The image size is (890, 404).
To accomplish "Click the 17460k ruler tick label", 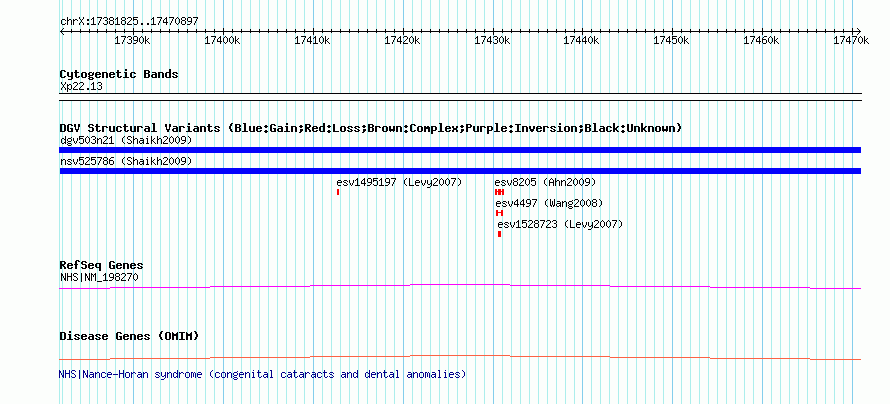I will tap(761, 40).
